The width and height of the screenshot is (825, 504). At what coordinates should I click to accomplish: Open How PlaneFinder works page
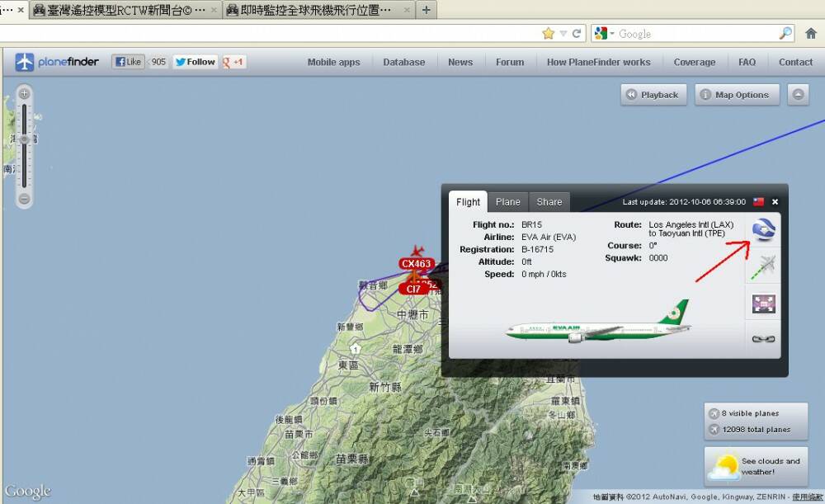pos(599,62)
